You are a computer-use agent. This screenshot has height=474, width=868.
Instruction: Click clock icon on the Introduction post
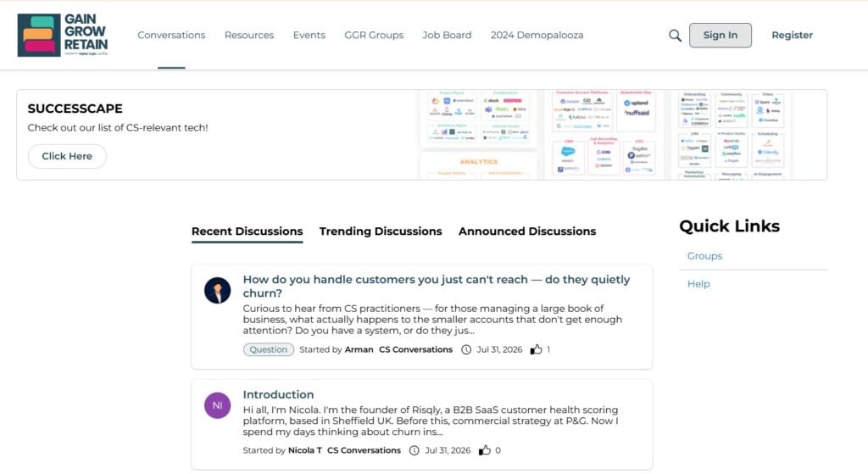pyautogui.click(x=414, y=450)
